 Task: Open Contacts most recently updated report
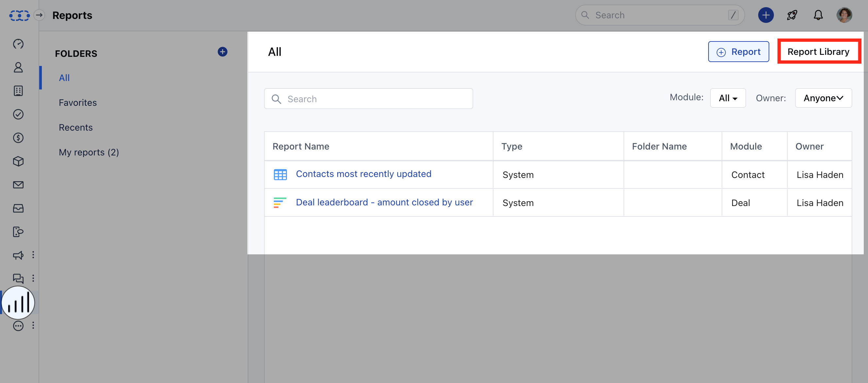364,174
